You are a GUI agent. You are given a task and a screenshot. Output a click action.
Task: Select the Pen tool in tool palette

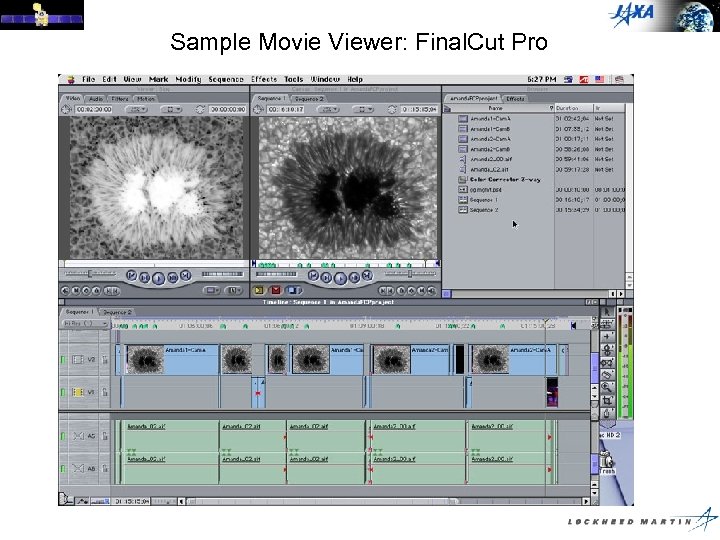607,413
